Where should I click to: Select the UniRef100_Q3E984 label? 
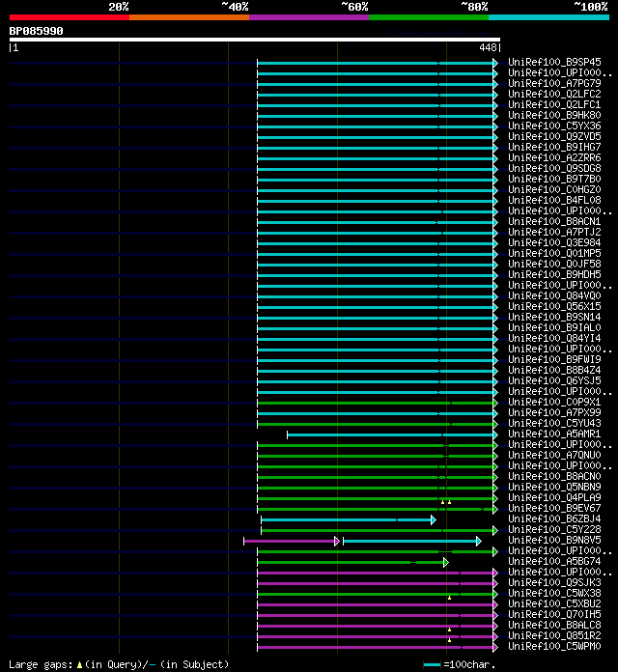[x=554, y=243]
